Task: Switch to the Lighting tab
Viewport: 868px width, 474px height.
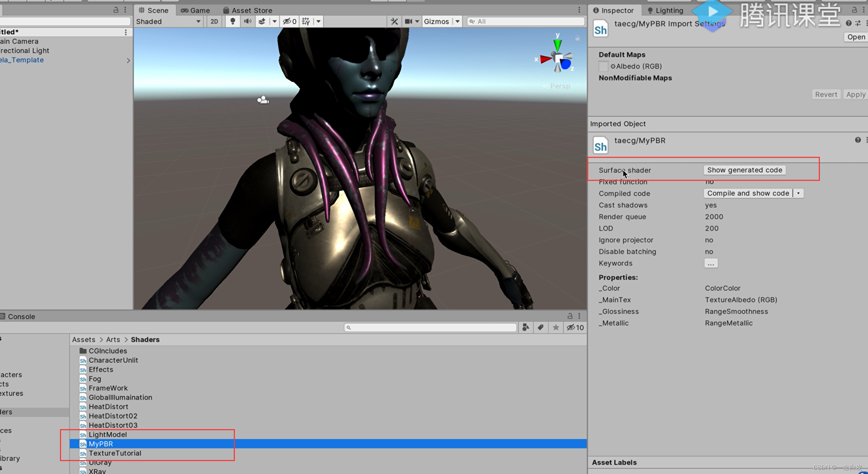Action: 665,10
